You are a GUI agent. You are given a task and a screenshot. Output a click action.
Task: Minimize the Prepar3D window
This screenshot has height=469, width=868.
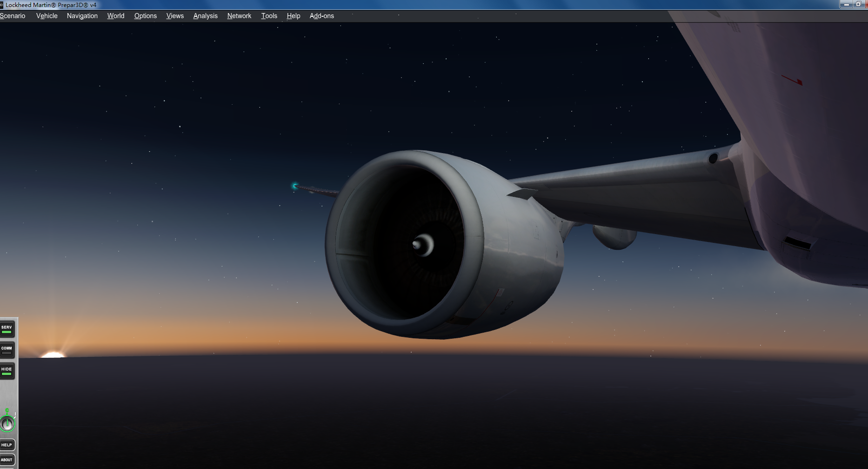pos(847,5)
